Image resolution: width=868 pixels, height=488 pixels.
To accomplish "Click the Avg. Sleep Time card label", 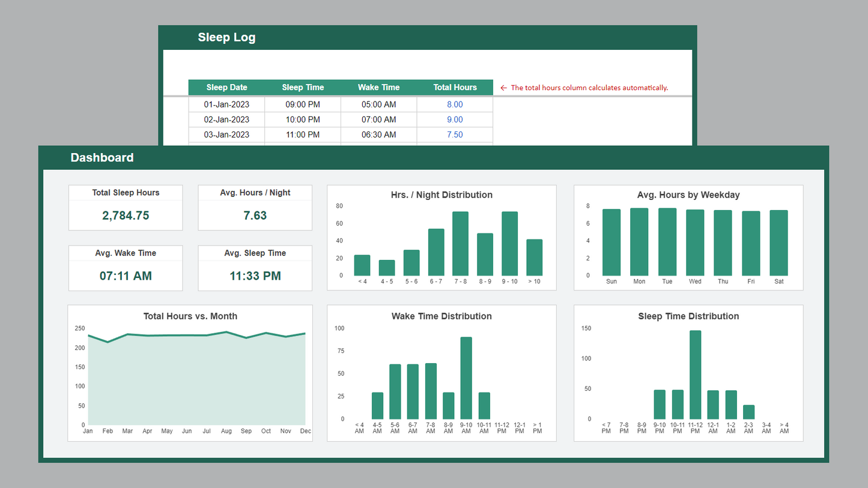I will [255, 253].
